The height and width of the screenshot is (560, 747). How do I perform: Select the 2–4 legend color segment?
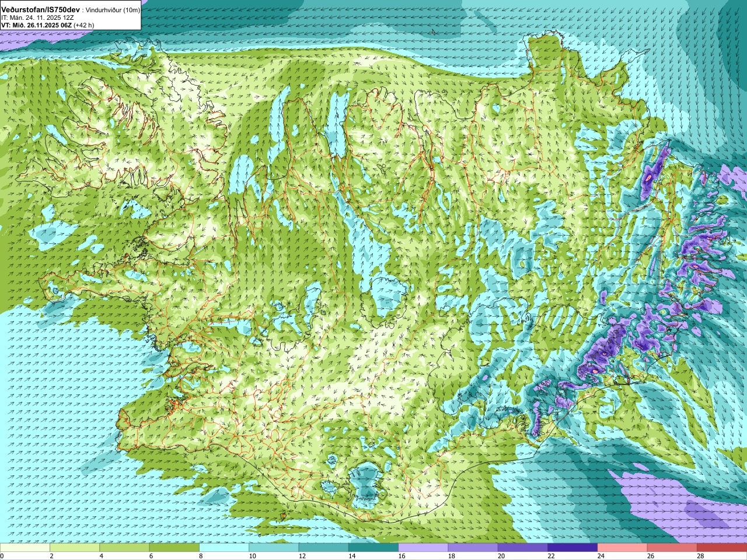75,548
